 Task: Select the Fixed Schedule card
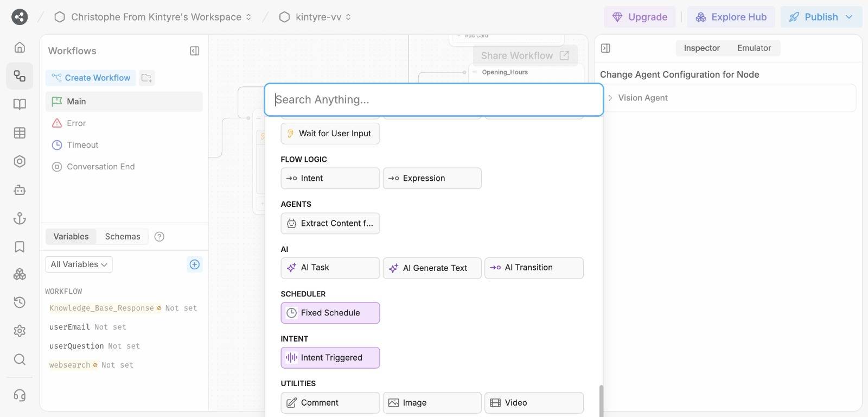coord(330,313)
